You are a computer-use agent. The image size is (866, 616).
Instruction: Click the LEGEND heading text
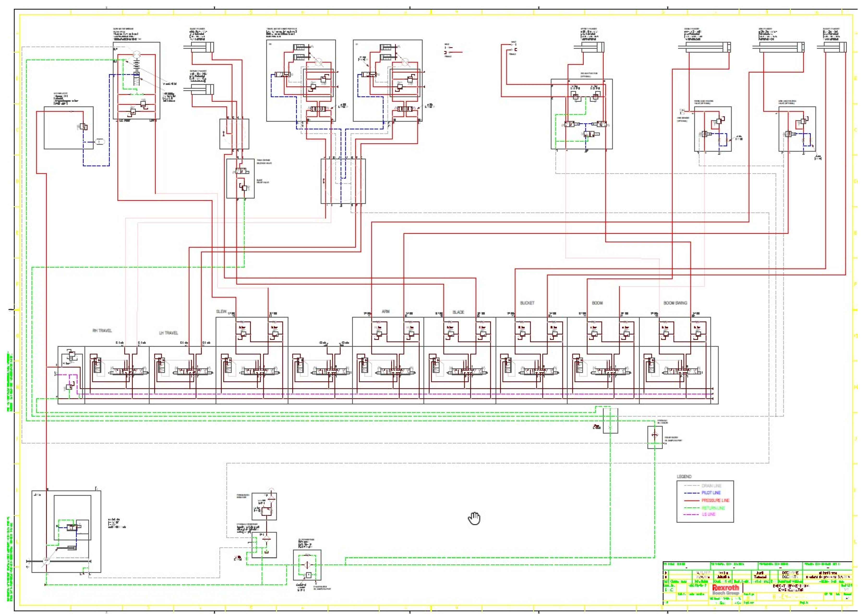(684, 476)
